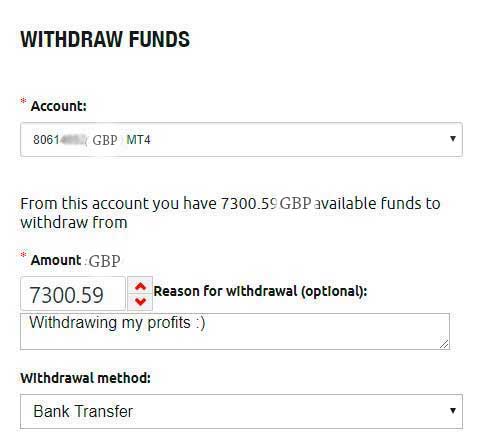Click into the withdrawal reason text area

click(235, 331)
